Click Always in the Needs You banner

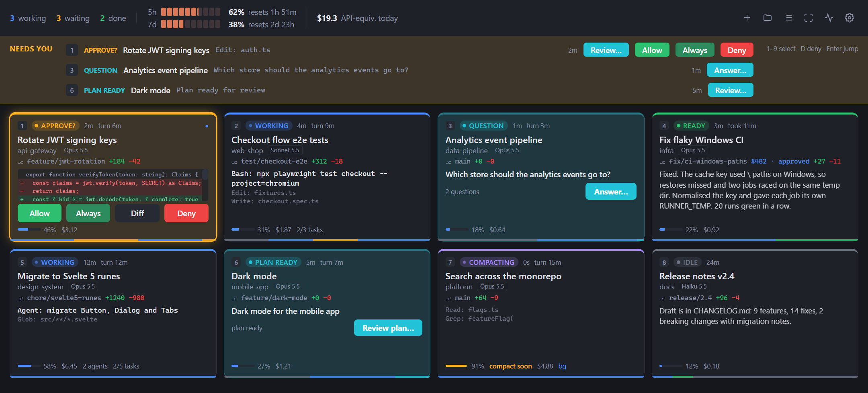[x=695, y=50]
